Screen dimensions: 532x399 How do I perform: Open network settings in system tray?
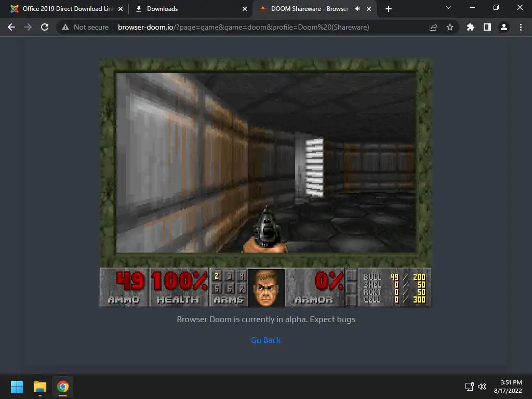coord(470,387)
